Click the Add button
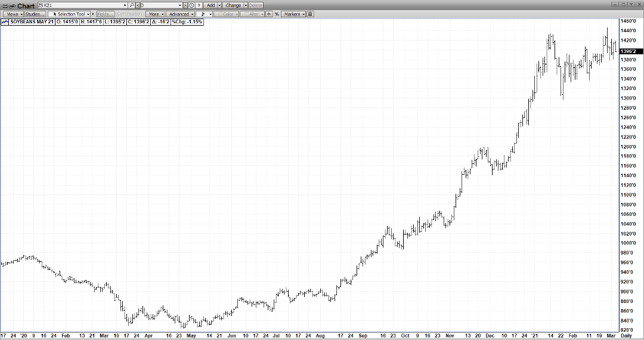Image resolution: width=644 pixels, height=340 pixels. click(x=210, y=5)
